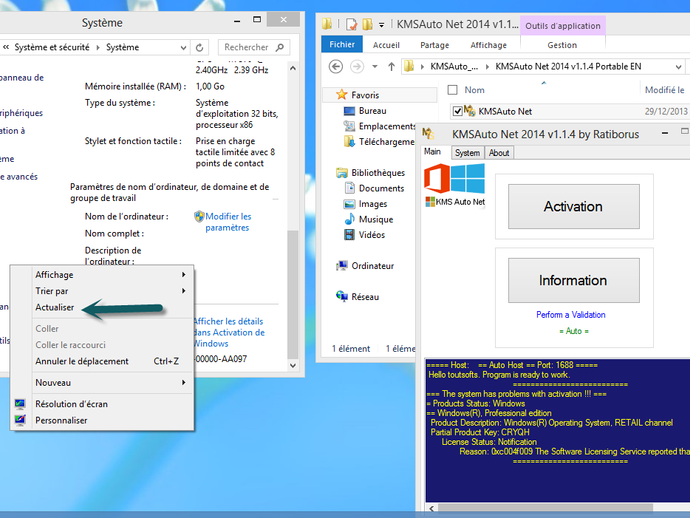Uncheck the KMSAuto Net file checkbox

pyautogui.click(x=458, y=111)
